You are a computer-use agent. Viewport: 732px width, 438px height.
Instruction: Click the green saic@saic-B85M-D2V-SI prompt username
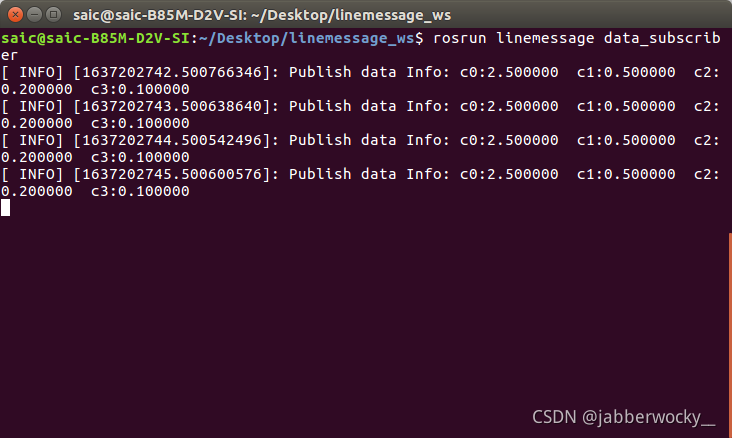95,38
